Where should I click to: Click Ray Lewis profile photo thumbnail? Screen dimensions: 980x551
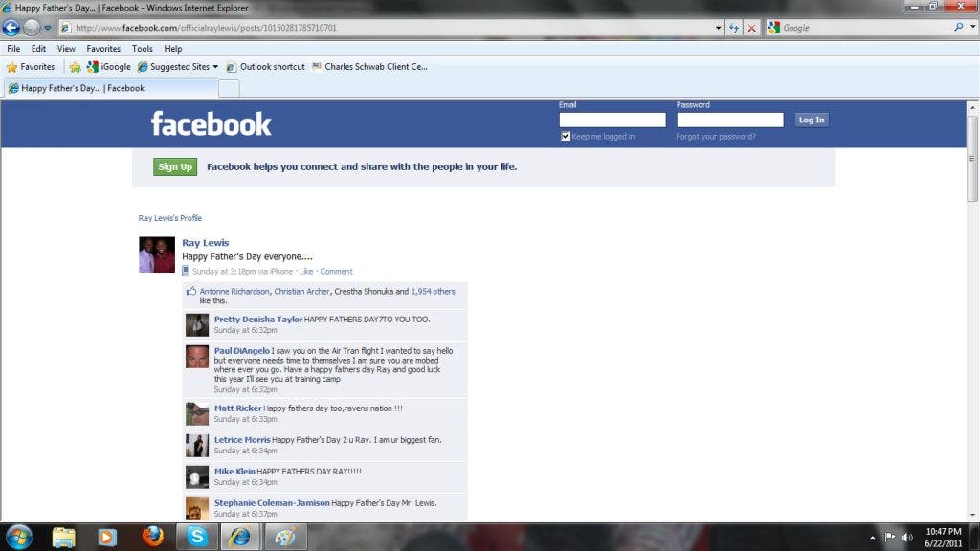(157, 254)
